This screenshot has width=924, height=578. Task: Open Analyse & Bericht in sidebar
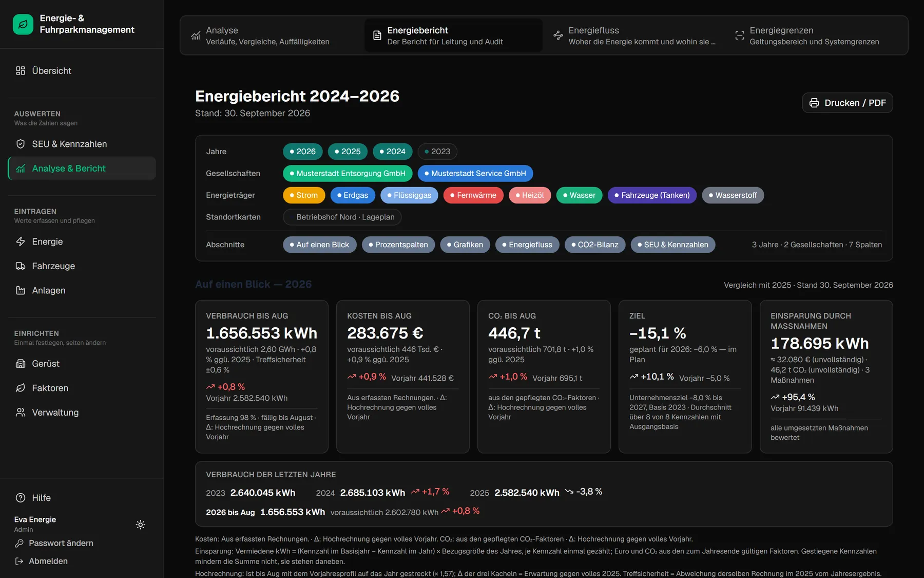pyautogui.click(x=82, y=169)
